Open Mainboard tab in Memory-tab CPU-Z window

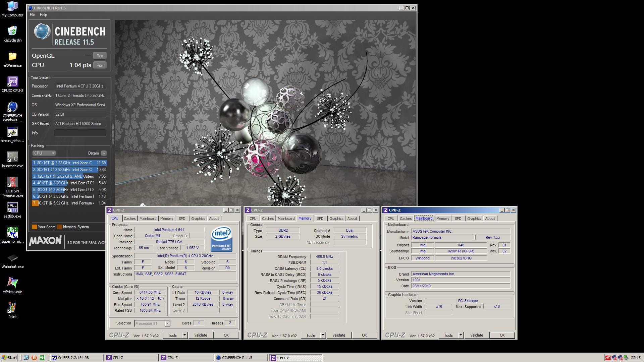[286, 219]
